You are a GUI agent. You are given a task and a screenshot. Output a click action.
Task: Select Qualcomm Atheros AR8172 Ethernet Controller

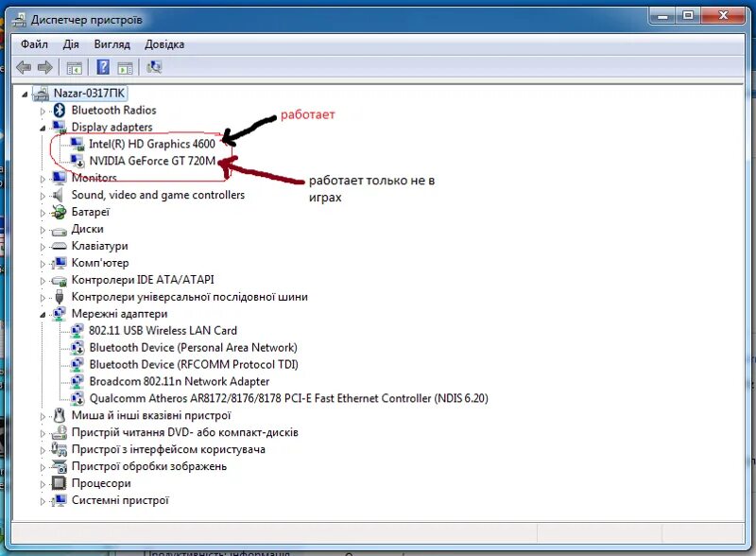[x=289, y=398]
